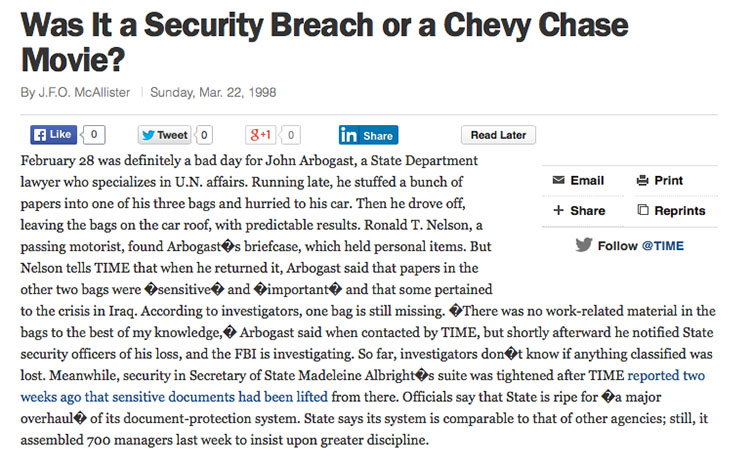
Task: Click the Google +1 count bubble
Action: pyautogui.click(x=291, y=135)
